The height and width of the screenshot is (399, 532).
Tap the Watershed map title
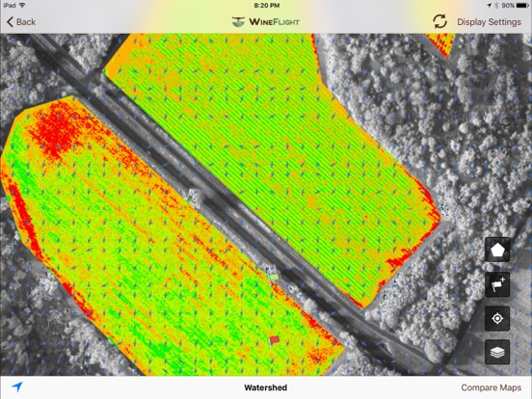point(266,387)
